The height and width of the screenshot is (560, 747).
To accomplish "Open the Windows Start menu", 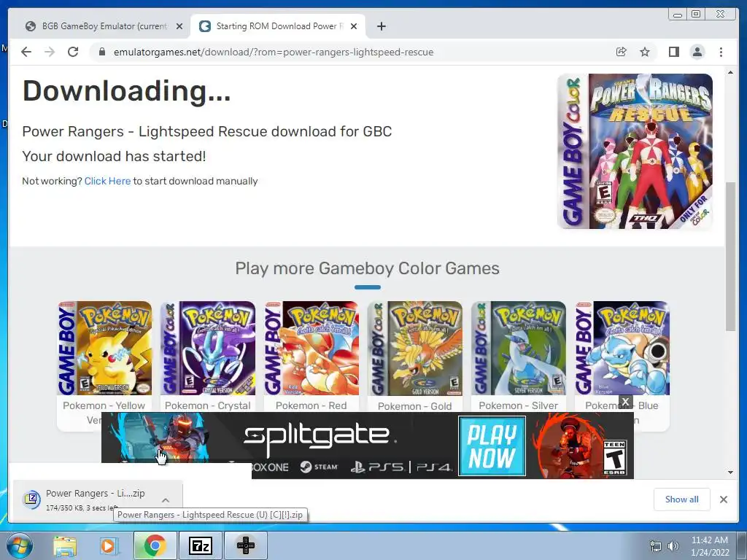I will point(19,545).
